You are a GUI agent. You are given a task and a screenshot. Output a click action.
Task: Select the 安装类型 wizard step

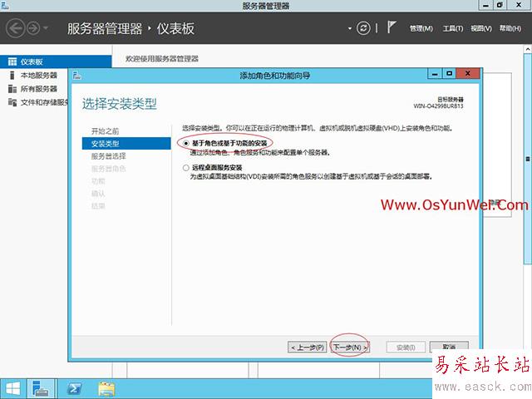(126, 144)
